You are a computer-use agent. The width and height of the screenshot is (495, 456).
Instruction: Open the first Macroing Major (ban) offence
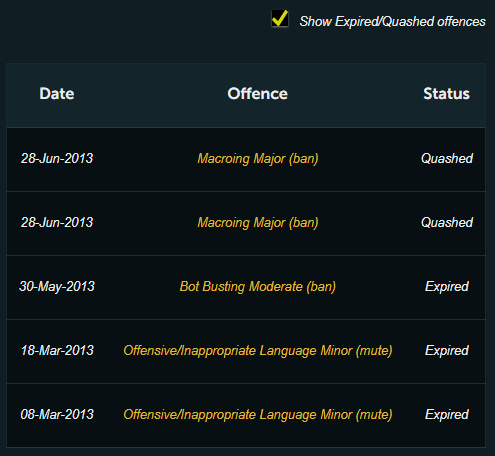(258, 159)
